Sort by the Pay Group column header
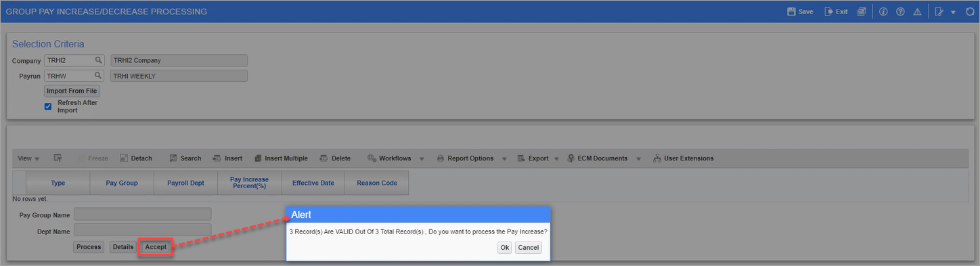The width and height of the screenshot is (980, 266). click(122, 183)
